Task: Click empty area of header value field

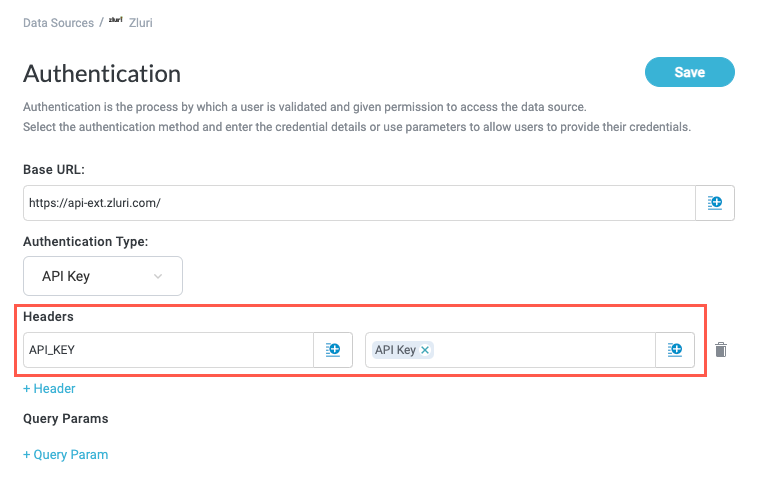Action: (540, 350)
